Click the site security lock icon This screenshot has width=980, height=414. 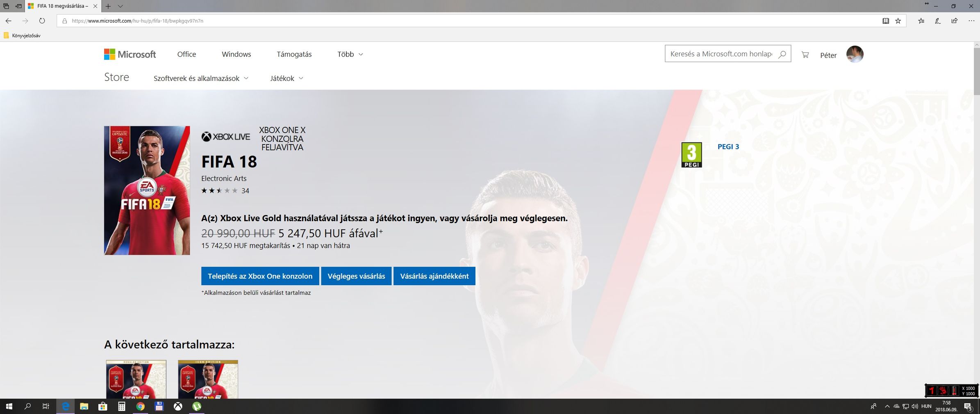(64, 21)
